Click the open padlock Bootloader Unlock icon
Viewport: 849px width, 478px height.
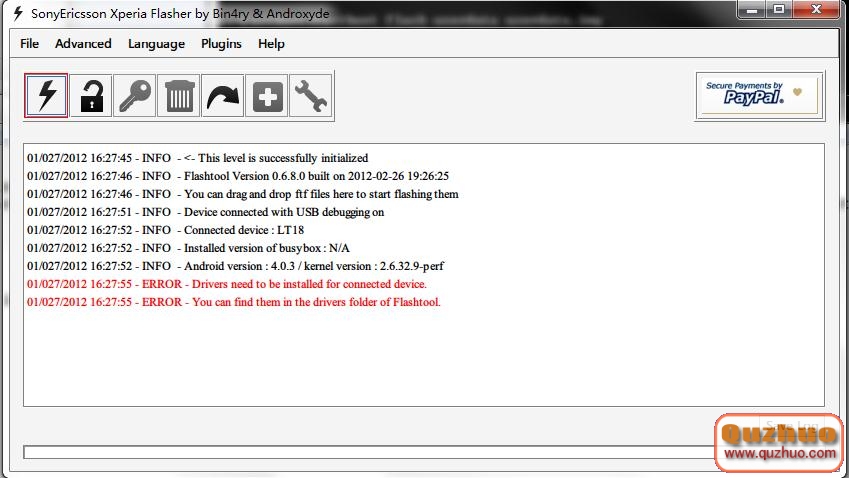[x=91, y=95]
